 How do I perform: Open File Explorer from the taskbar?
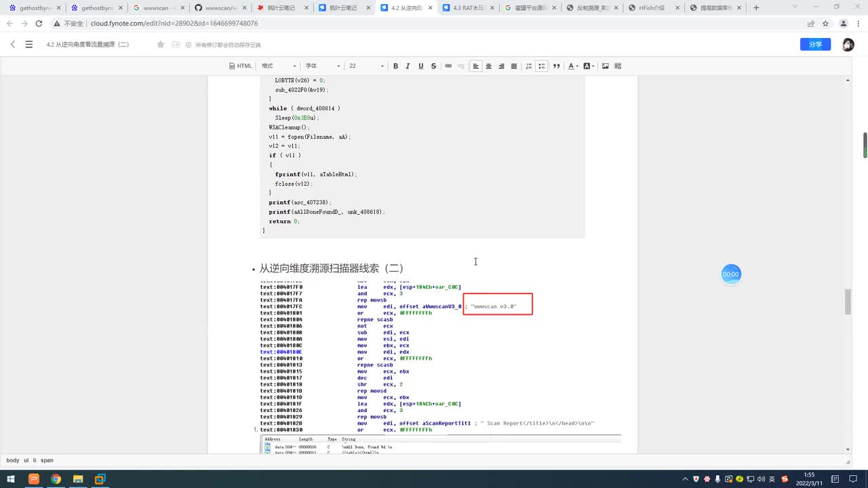(x=78, y=479)
